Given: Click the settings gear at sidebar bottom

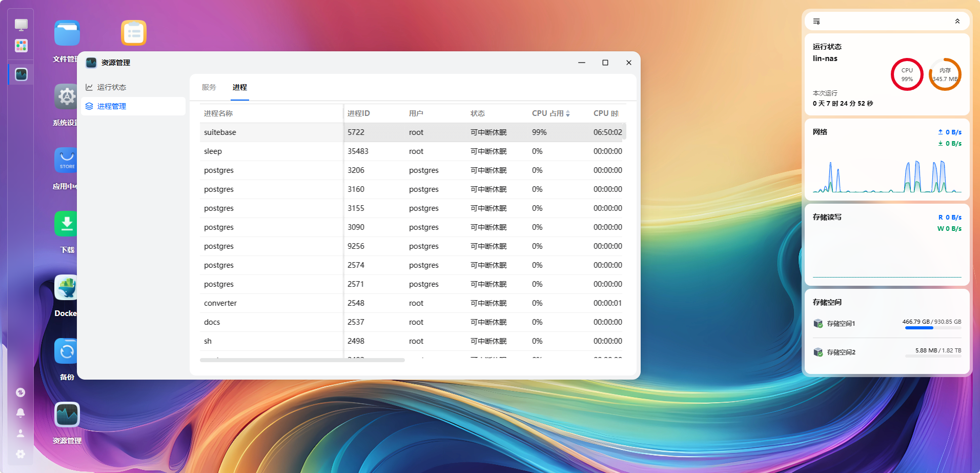Looking at the screenshot, I should [21, 454].
